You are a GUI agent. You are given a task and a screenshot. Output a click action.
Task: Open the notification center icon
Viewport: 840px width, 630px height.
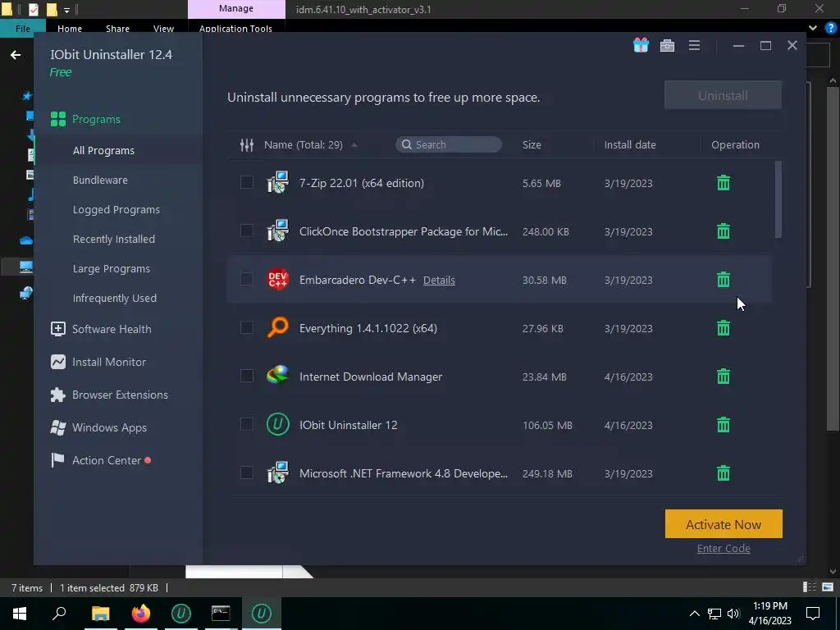[813, 614]
